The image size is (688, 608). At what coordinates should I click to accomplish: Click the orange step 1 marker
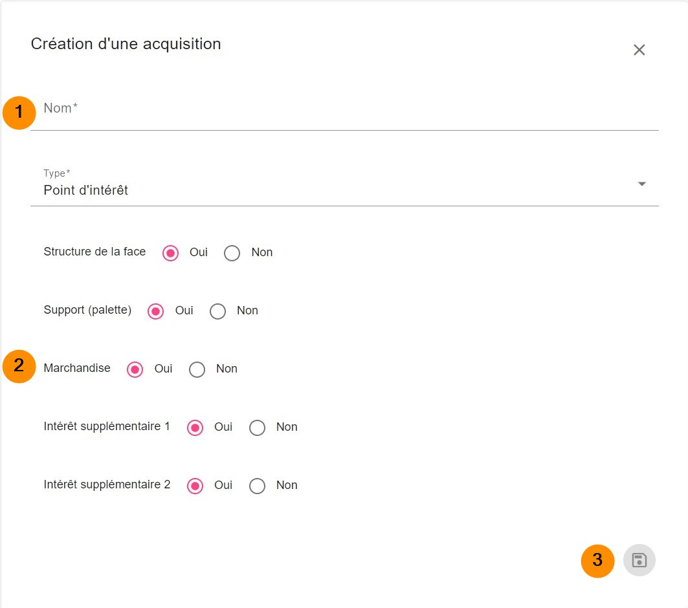coord(19,112)
